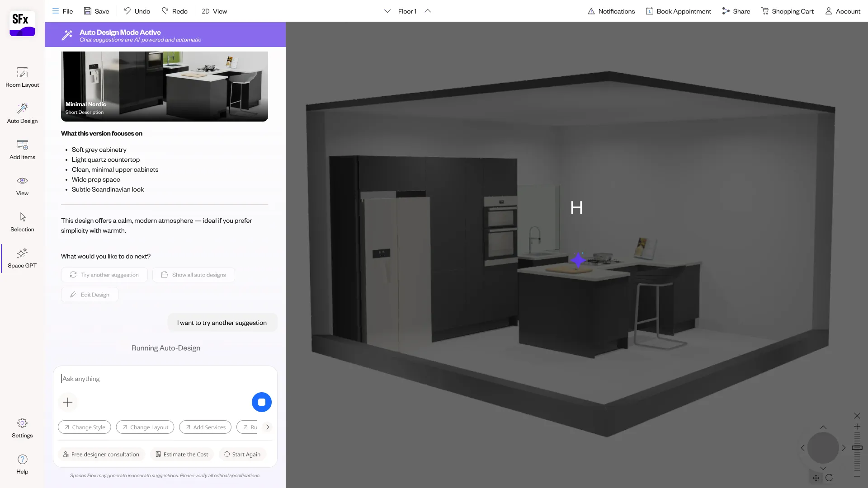
Task: Click the round orbit control pad
Action: pyautogui.click(x=823, y=448)
